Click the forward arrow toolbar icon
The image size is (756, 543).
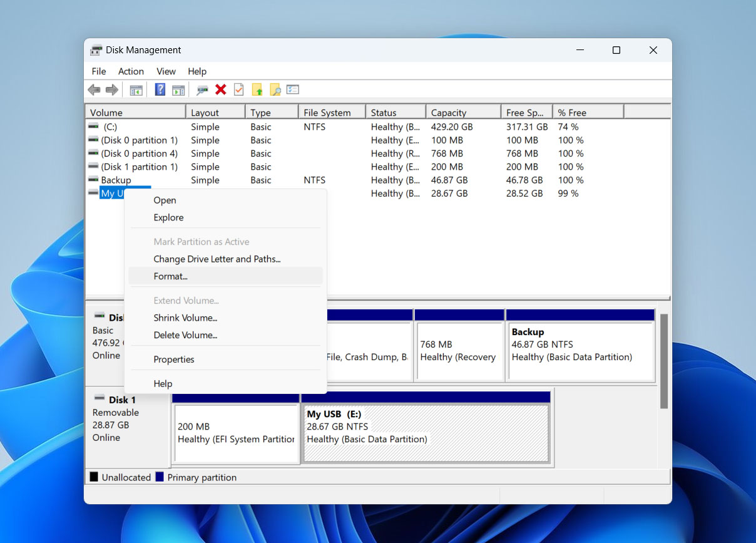coord(112,90)
